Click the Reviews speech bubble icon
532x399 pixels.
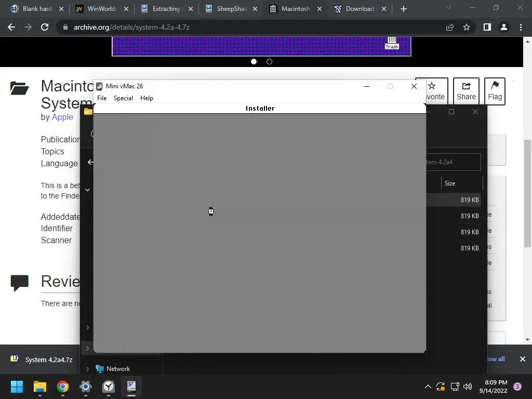19,283
